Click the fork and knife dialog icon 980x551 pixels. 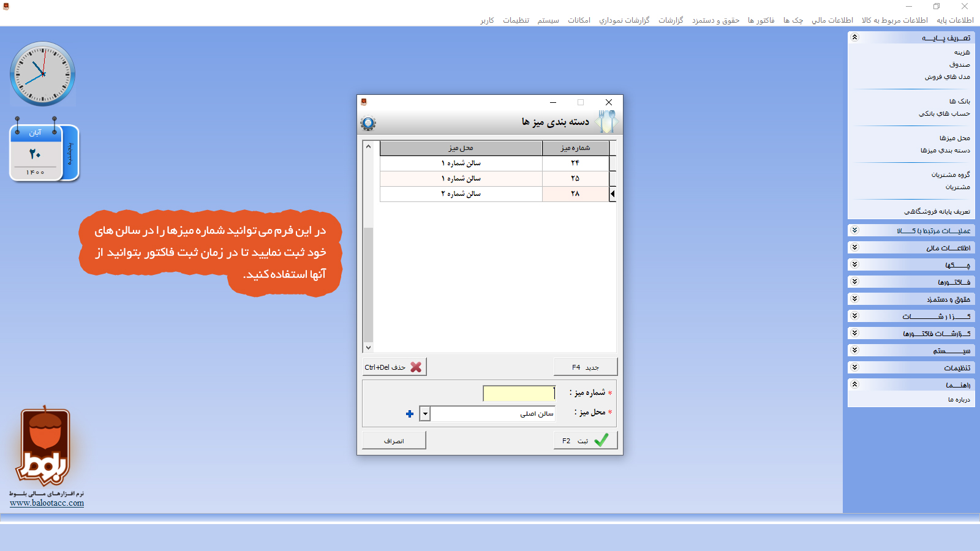tap(606, 122)
